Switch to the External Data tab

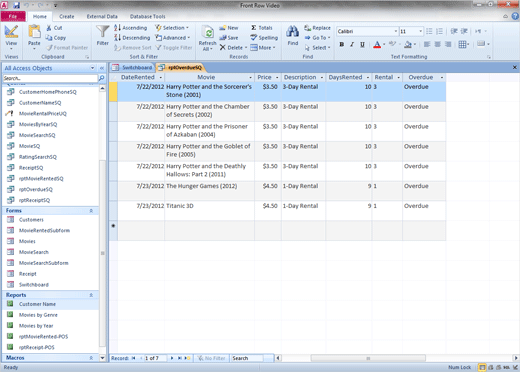102,16
